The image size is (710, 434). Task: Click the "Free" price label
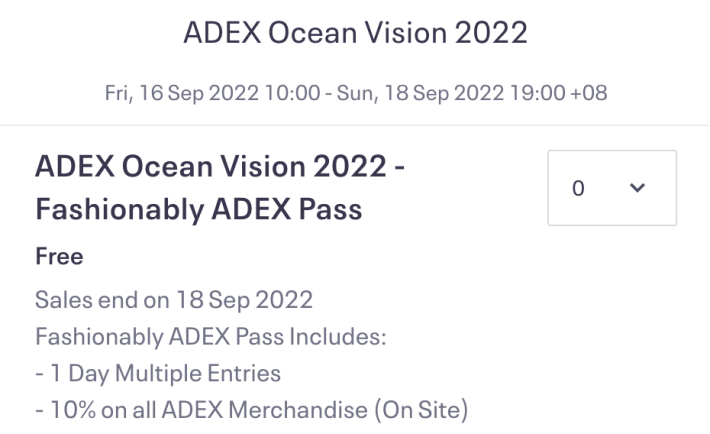[59, 257]
